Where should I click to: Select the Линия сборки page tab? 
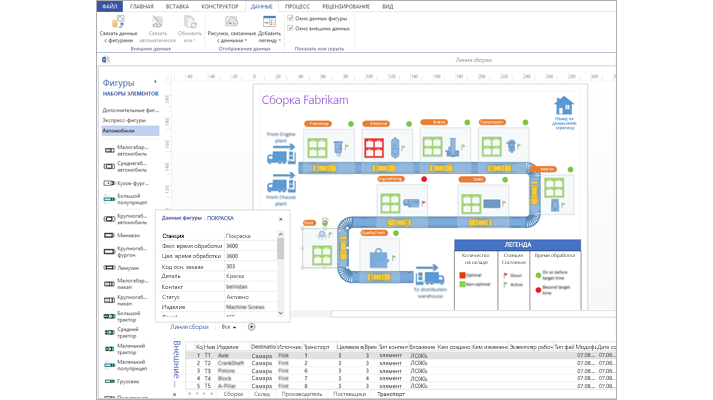[190, 327]
